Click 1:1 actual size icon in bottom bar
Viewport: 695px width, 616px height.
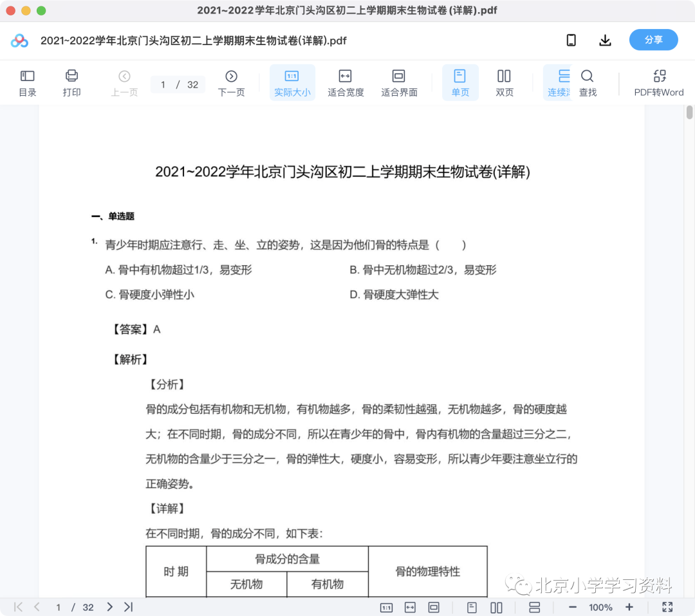click(387, 608)
